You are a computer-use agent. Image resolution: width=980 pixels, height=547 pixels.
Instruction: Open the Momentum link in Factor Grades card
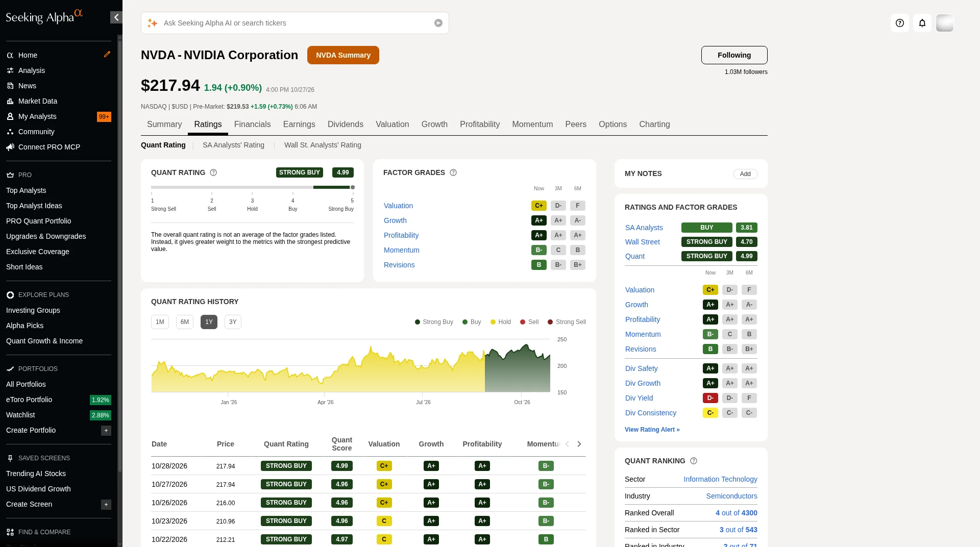point(401,250)
